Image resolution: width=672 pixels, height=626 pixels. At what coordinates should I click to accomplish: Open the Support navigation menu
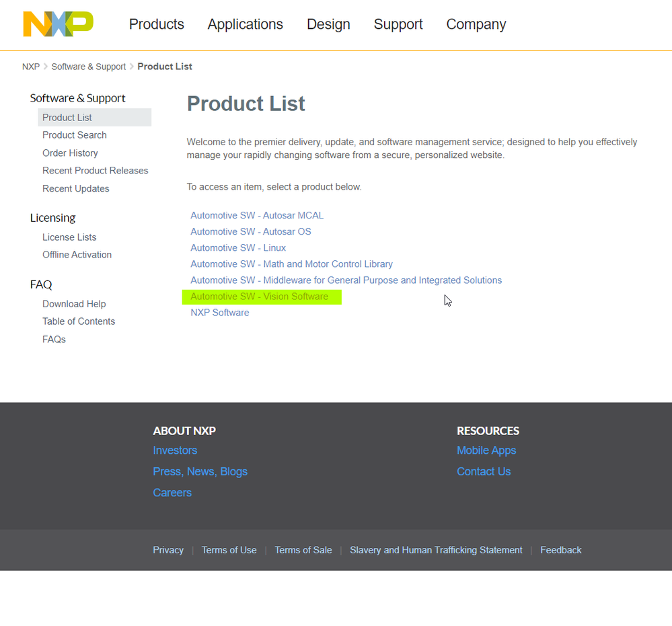click(398, 24)
